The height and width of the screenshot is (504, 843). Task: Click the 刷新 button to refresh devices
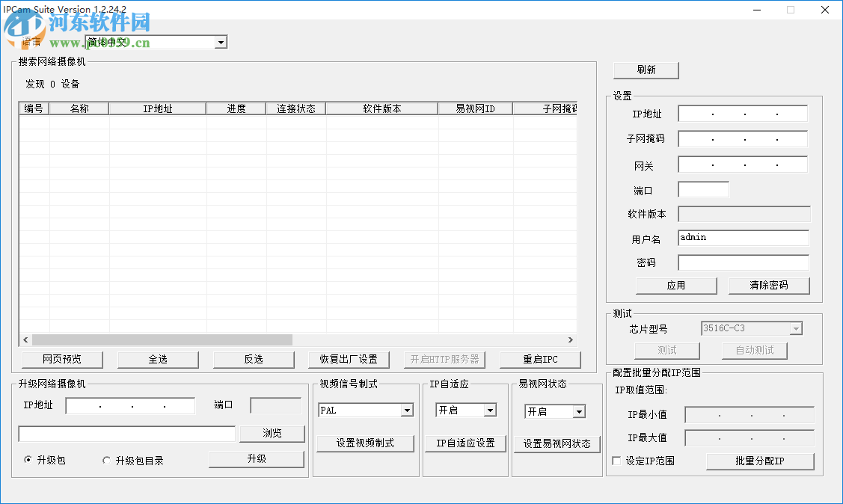646,70
